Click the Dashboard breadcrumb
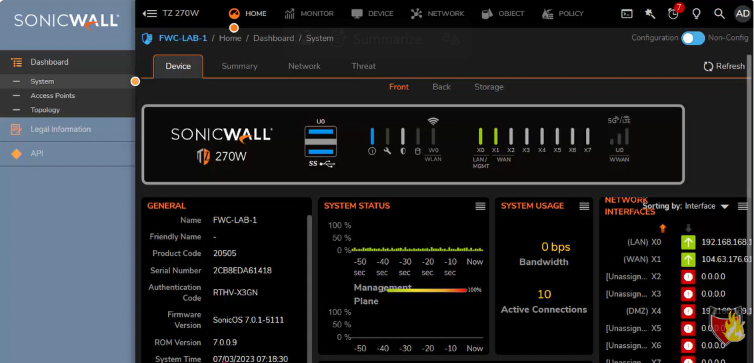 274,38
